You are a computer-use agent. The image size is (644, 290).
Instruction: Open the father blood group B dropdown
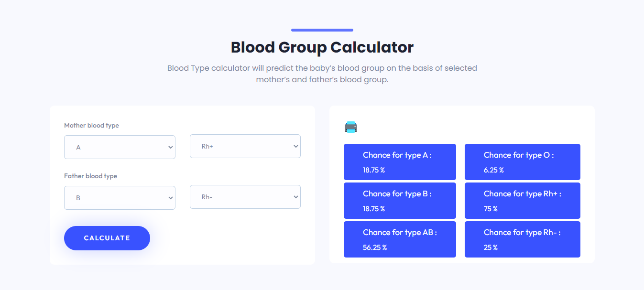120,198
